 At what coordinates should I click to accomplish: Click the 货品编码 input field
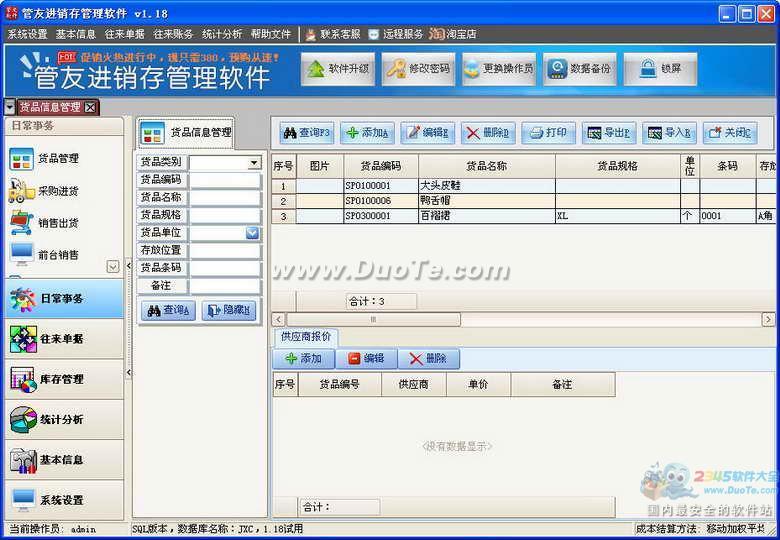pos(225,180)
